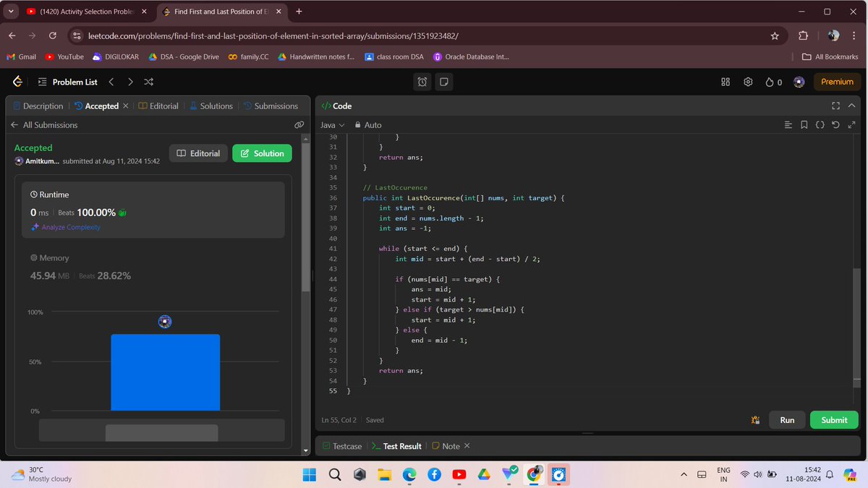
Task: Collapse the Code panel with chevron
Action: tap(851, 106)
